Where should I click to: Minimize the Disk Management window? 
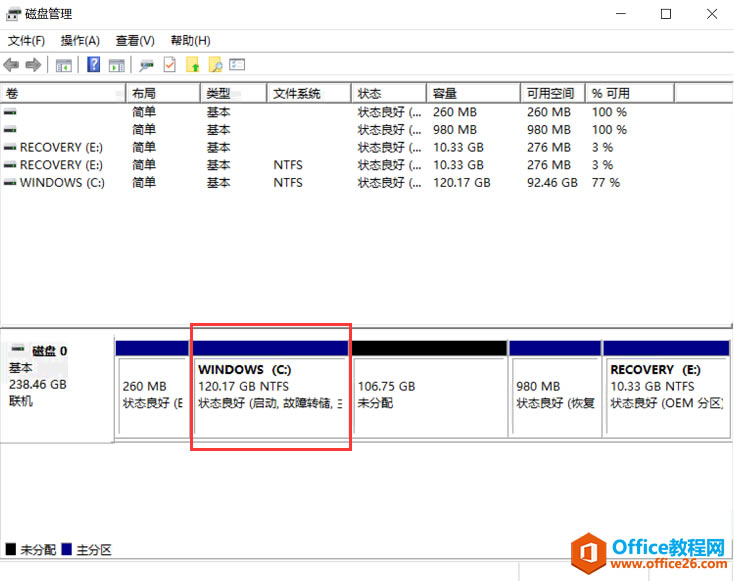click(x=621, y=14)
